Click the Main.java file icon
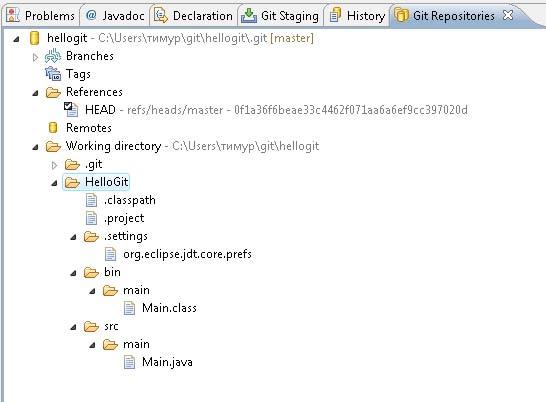 click(x=129, y=362)
